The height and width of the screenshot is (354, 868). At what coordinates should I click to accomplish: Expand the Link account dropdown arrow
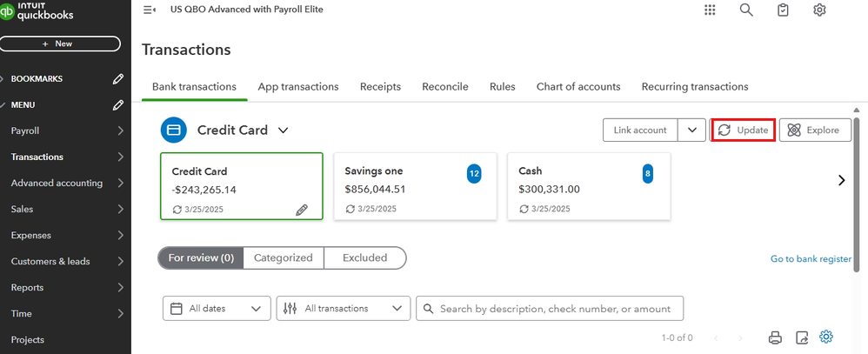click(691, 130)
